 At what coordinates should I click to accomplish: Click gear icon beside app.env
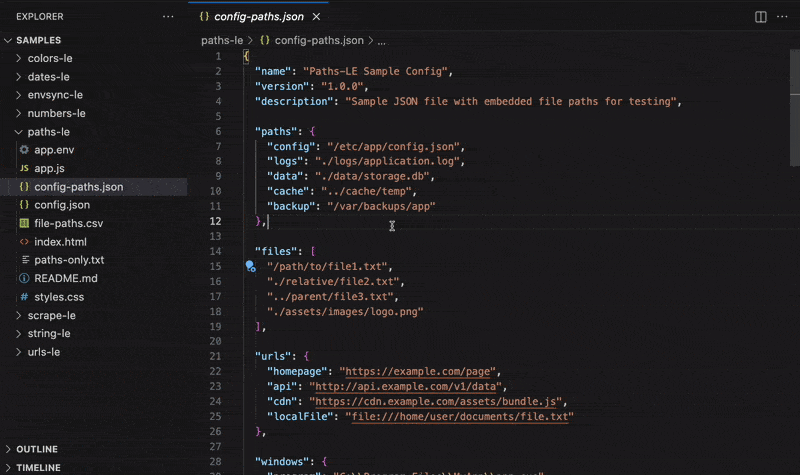pyautogui.click(x=24, y=150)
